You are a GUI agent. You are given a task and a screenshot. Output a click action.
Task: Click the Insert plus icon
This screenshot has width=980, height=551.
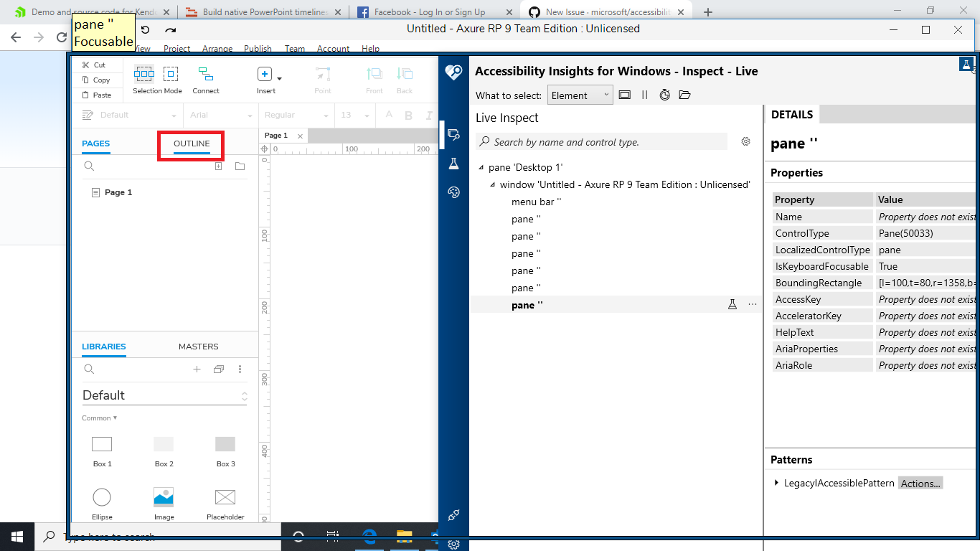tap(264, 74)
